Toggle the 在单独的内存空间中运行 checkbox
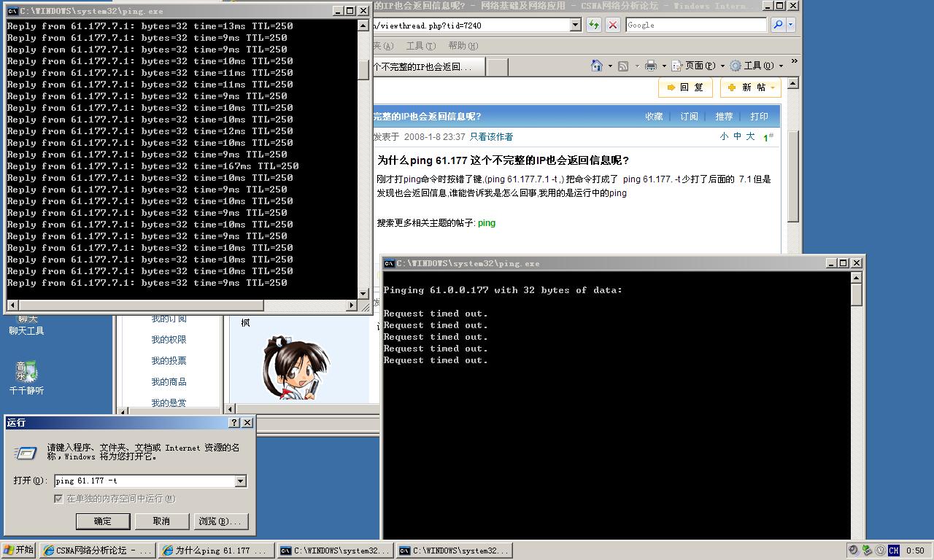The image size is (934, 560). (57, 499)
